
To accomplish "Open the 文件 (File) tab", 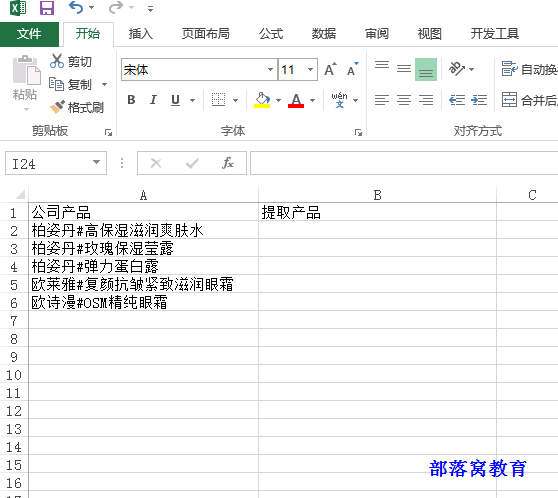I will pyautogui.click(x=29, y=34).
